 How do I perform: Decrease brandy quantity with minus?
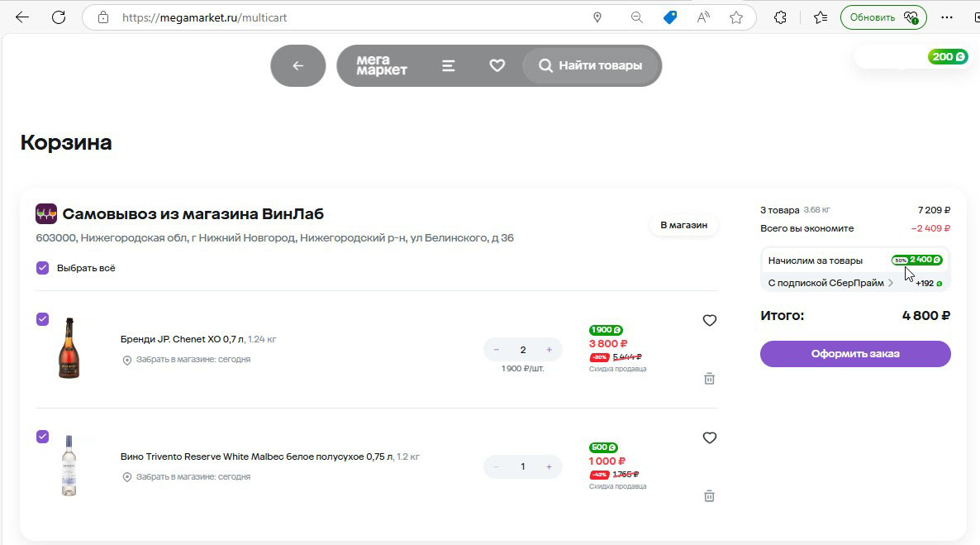coord(497,350)
